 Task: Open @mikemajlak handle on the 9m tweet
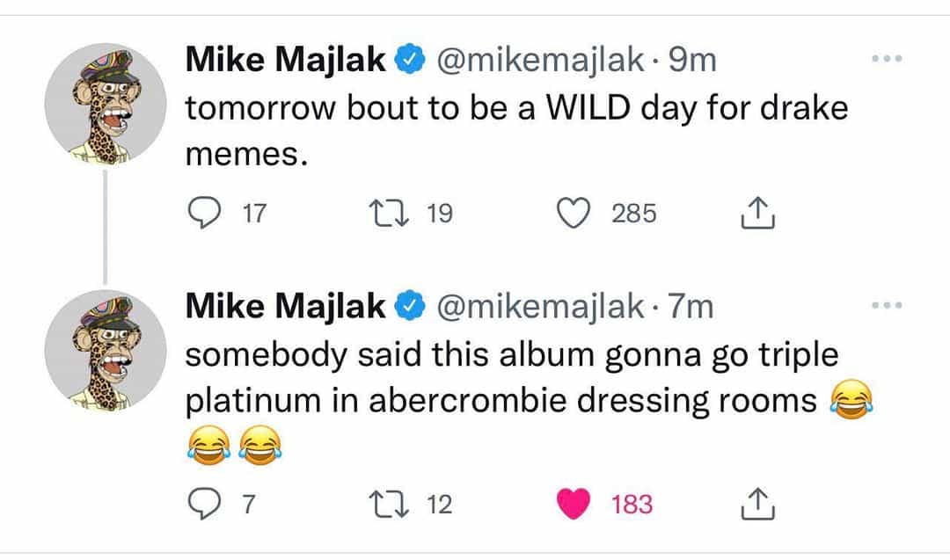click(539, 61)
